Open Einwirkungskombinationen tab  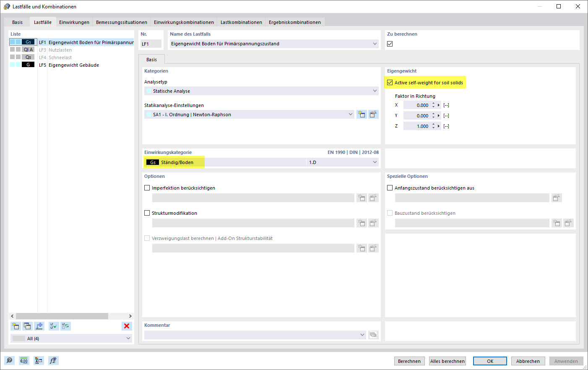tap(184, 22)
